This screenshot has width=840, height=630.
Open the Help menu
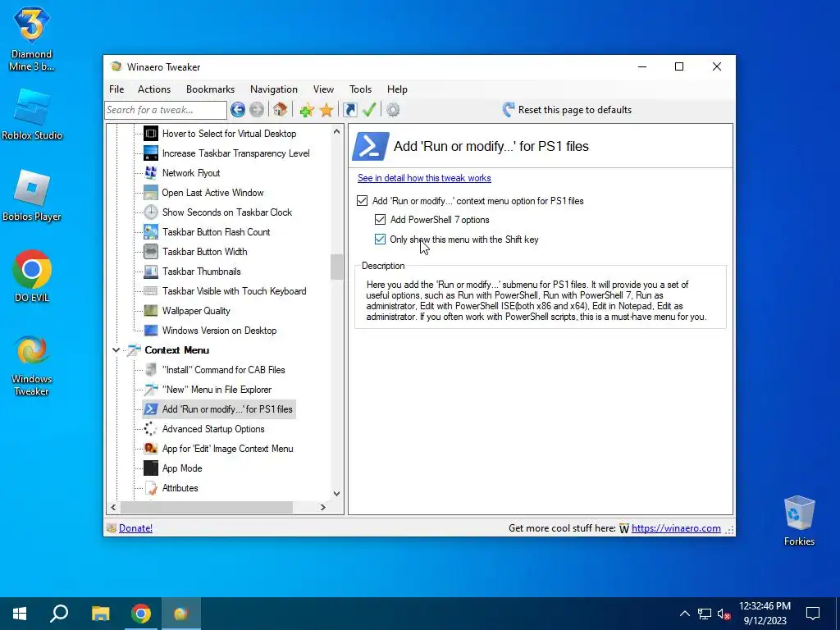[398, 89]
